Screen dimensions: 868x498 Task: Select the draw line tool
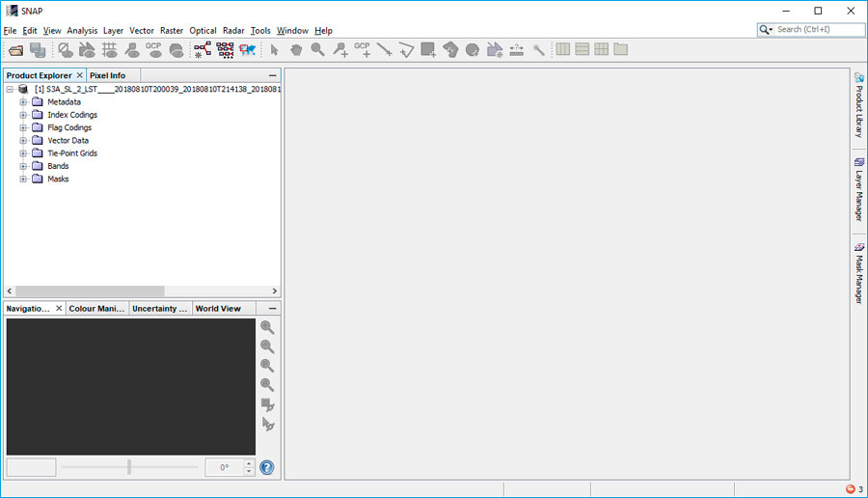[x=384, y=50]
